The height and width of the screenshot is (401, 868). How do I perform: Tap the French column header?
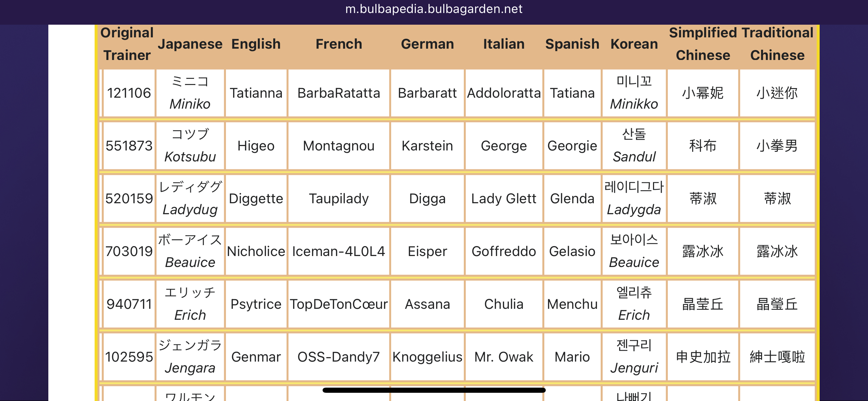point(339,44)
